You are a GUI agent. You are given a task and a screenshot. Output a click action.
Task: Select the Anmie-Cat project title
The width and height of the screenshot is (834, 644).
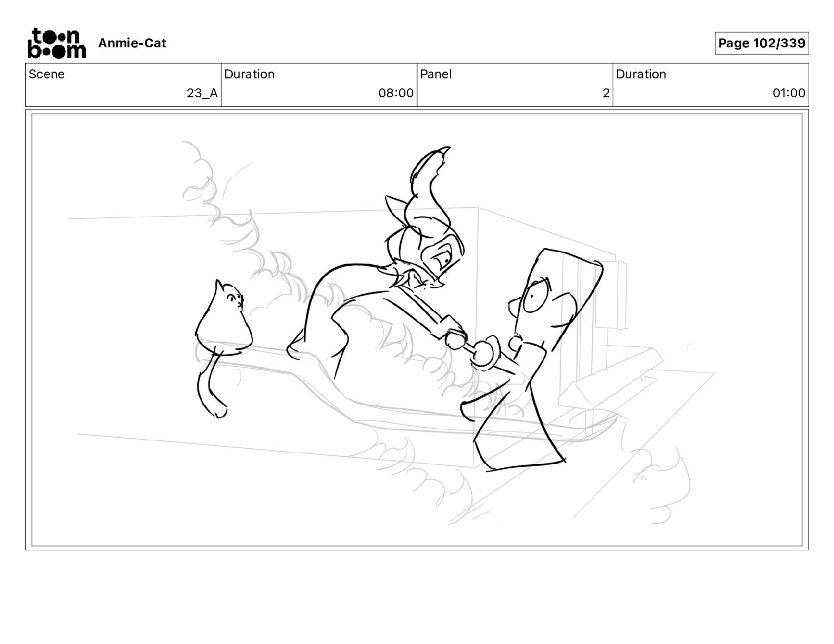pos(132,43)
